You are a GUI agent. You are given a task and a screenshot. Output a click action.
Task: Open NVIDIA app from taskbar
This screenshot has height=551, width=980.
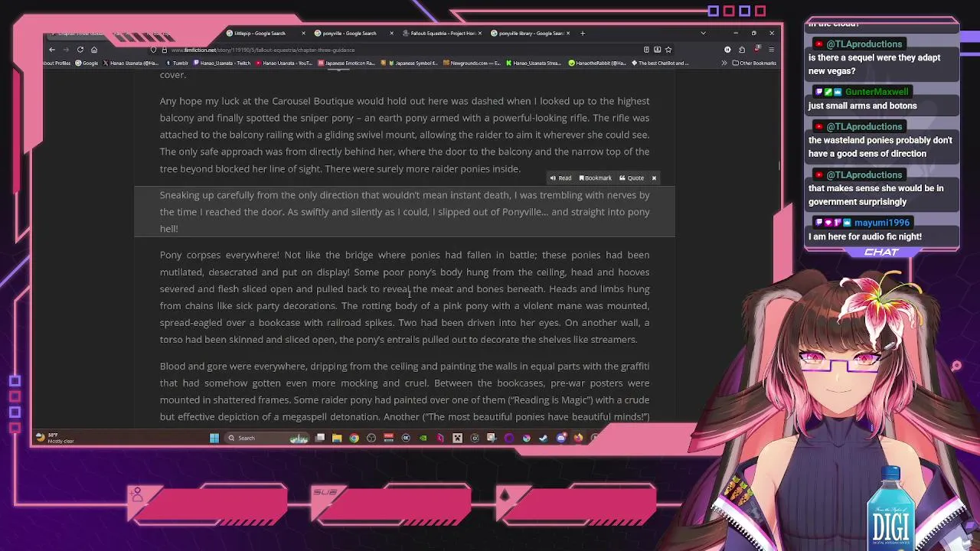(x=423, y=438)
